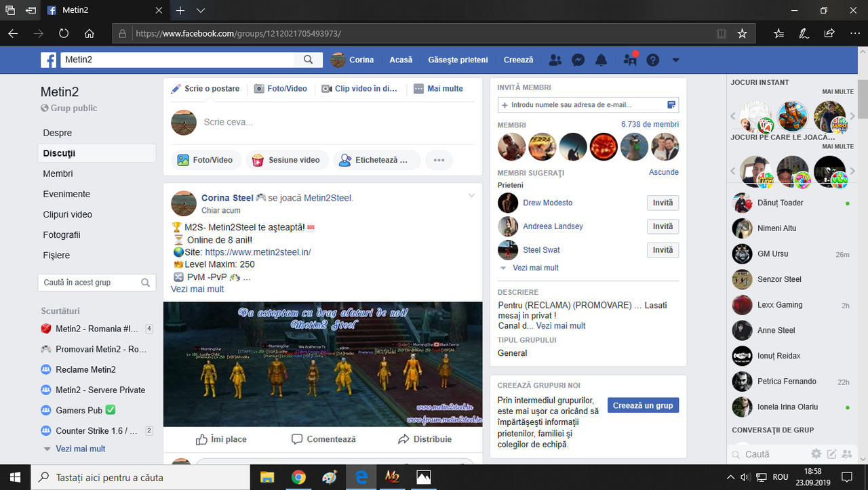Viewport: 868px width, 490px height.
Task: Click the share page icon in Edge
Action: (829, 33)
